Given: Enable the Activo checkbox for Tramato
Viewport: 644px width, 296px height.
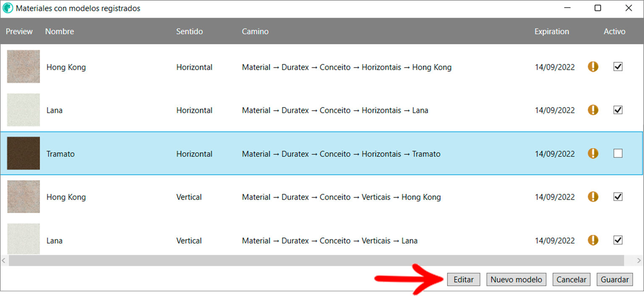Looking at the screenshot, I should (x=618, y=153).
